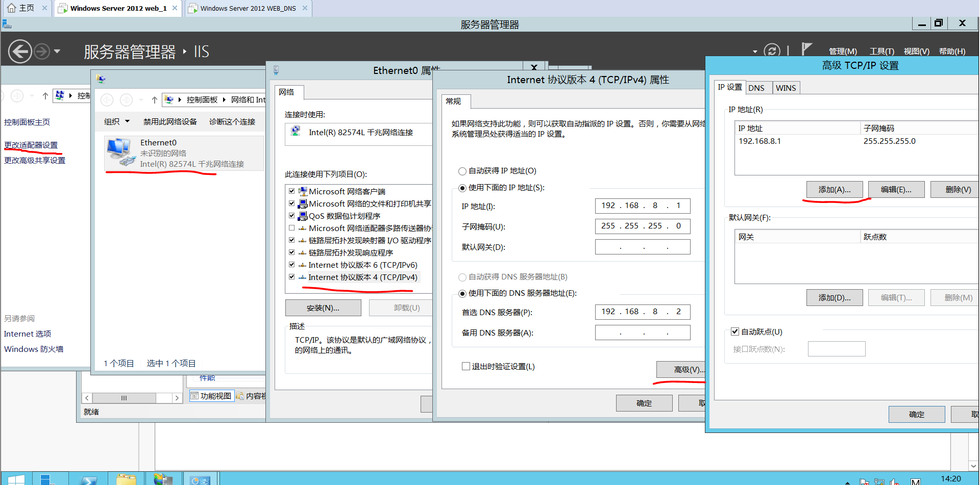
Task: Select 192.168.8.1 IP address row
Action: pos(856,141)
